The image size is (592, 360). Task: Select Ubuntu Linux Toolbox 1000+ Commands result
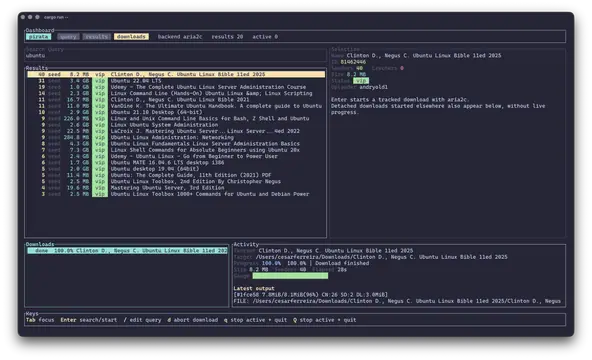[x=176, y=194]
